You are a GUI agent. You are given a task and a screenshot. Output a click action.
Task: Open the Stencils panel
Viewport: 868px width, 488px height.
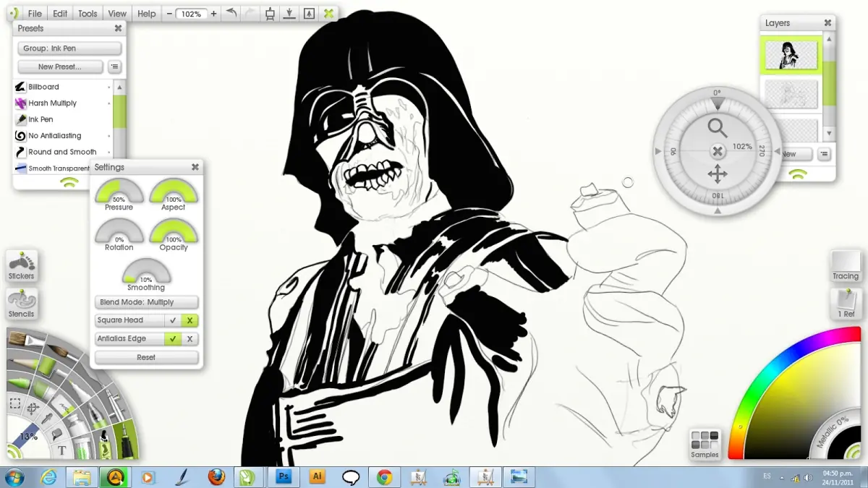point(21,304)
